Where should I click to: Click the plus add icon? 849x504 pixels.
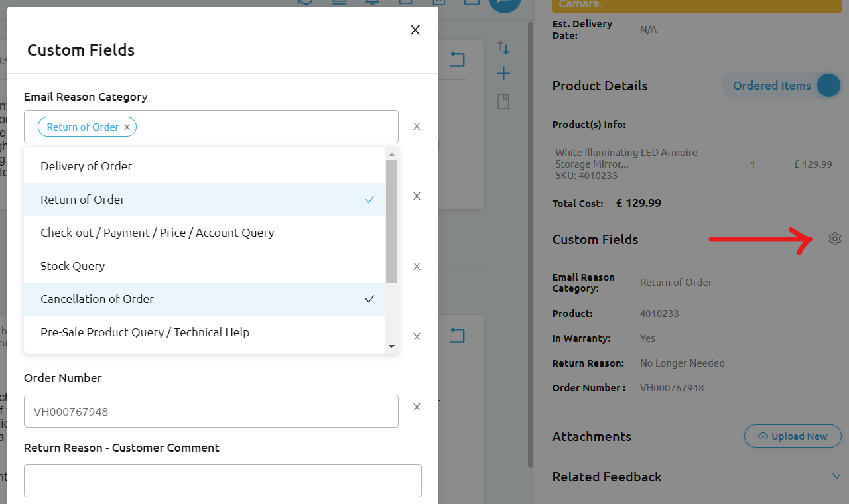pyautogui.click(x=503, y=74)
